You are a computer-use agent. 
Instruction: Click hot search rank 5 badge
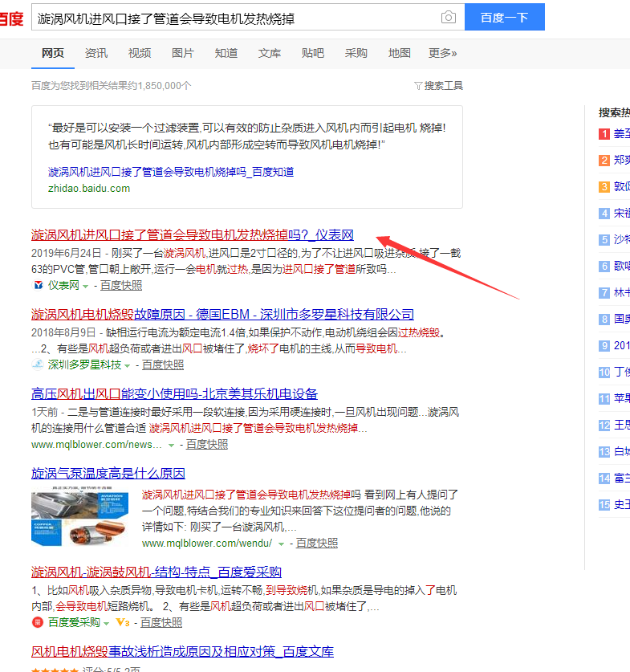[604, 240]
